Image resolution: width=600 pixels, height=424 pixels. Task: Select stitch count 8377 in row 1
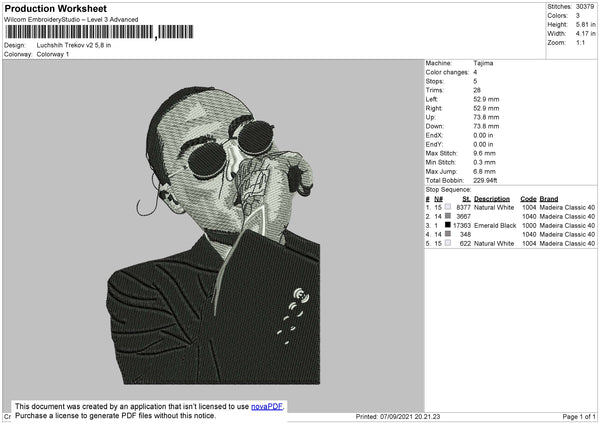(463, 207)
